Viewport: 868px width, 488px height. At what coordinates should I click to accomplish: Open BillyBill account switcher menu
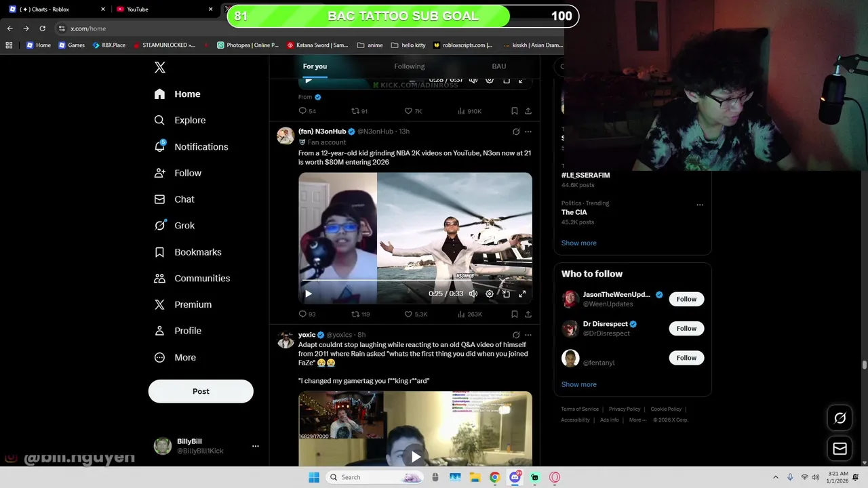207,446
